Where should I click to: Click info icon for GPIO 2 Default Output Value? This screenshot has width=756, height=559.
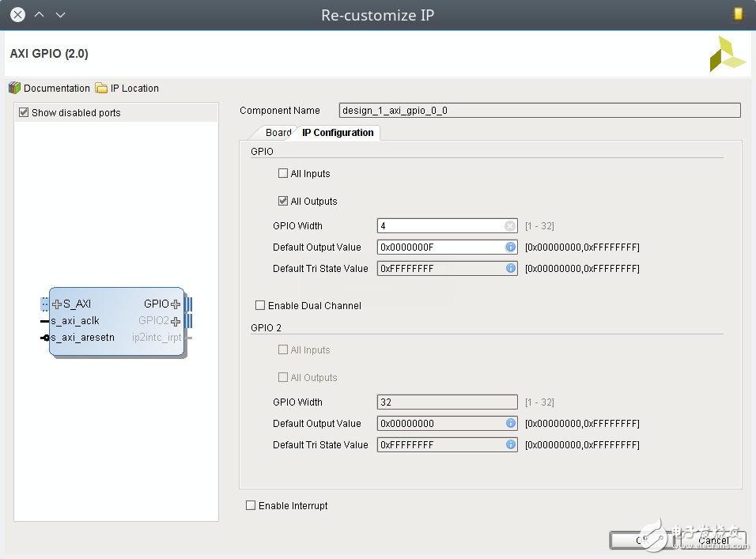(x=510, y=424)
